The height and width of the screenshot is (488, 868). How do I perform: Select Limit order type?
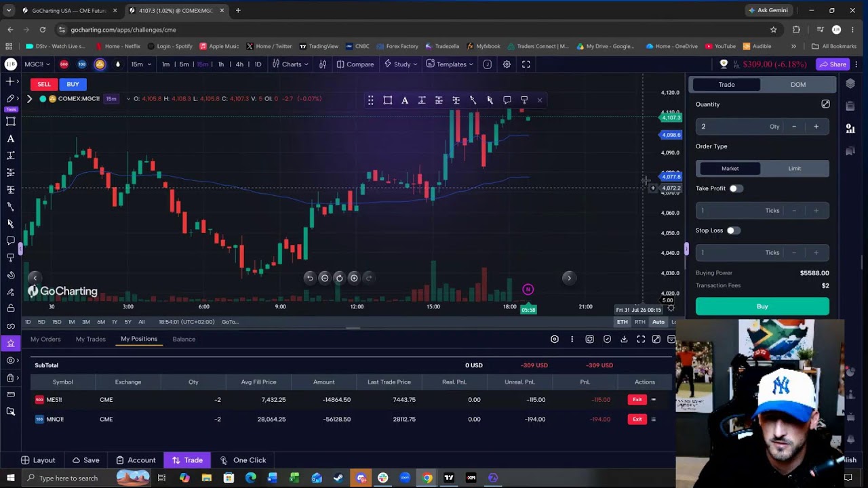pos(795,169)
